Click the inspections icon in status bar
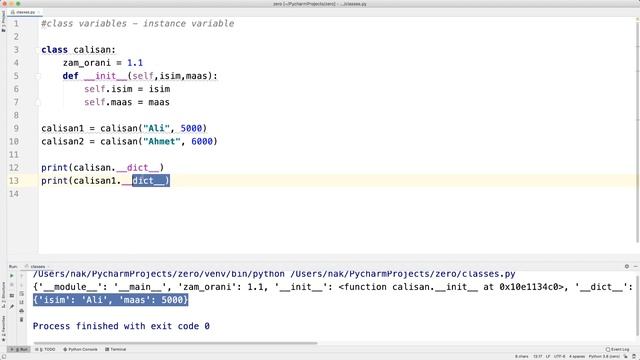The width and height of the screenshot is (640, 360). click(634, 356)
